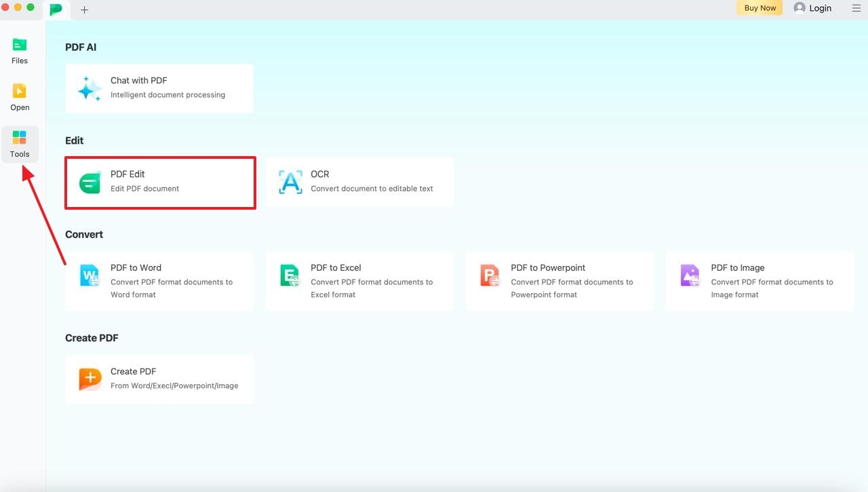Click the Chat with PDF sparkle icon
This screenshot has height=492, width=868.
pos(90,88)
